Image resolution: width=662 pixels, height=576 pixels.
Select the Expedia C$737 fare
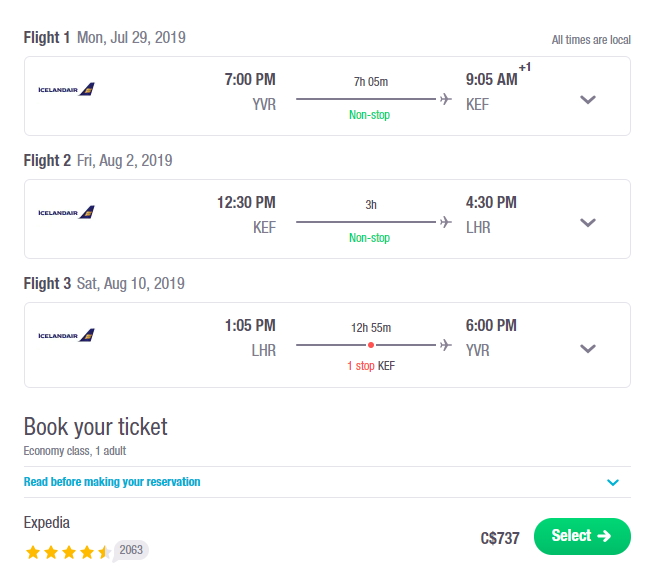click(x=582, y=536)
